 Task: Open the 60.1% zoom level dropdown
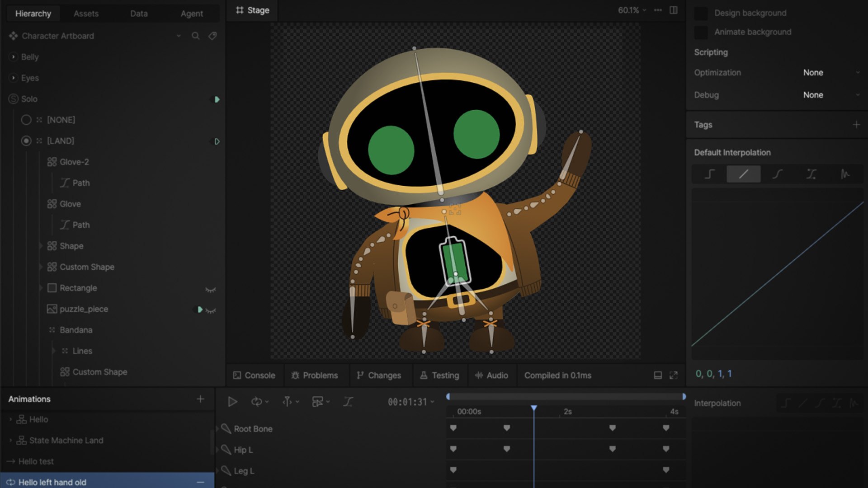tap(632, 10)
